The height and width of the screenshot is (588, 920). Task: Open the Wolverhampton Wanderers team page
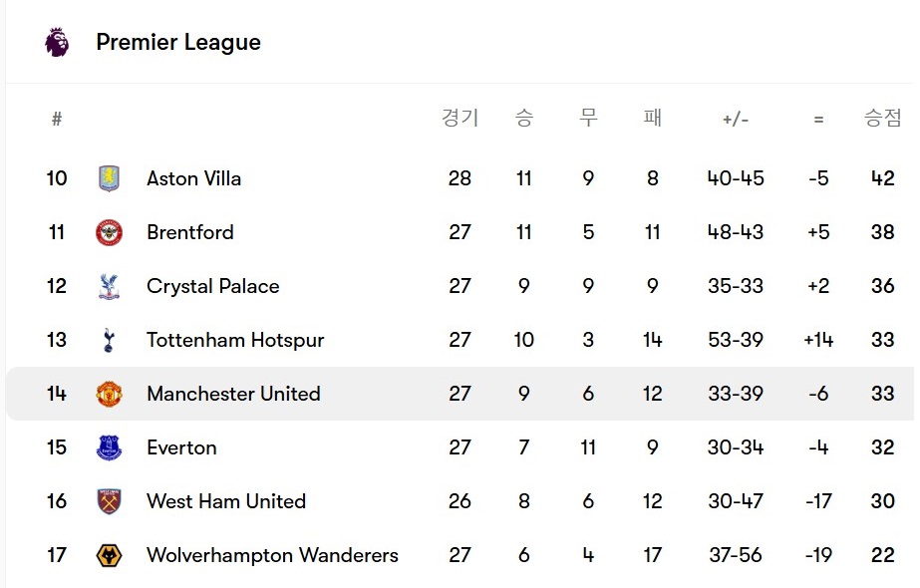click(x=272, y=555)
